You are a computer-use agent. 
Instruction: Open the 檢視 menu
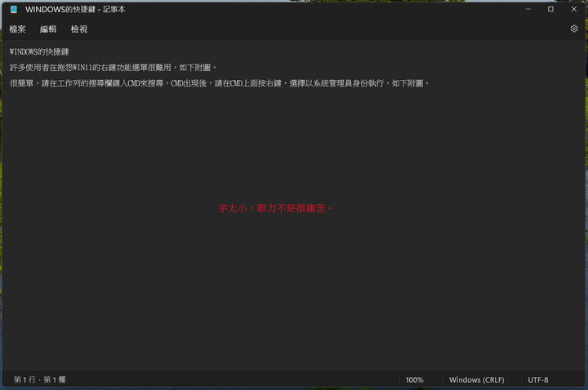(79, 29)
